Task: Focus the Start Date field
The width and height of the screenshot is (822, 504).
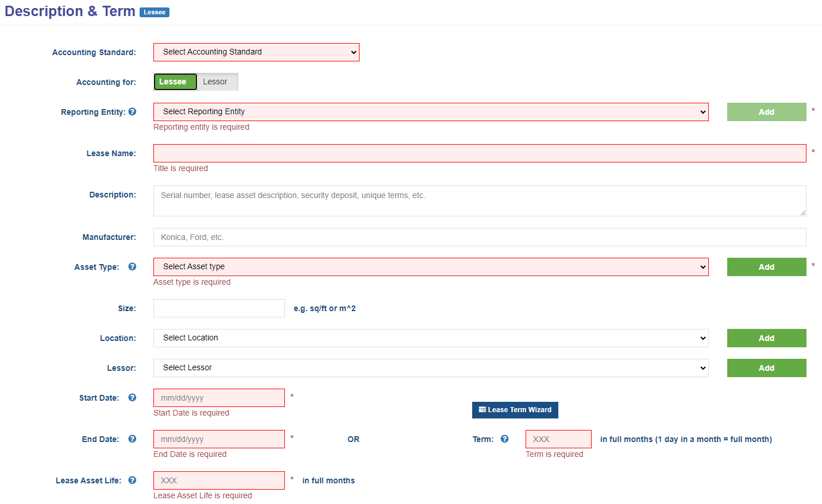Action: [219, 398]
